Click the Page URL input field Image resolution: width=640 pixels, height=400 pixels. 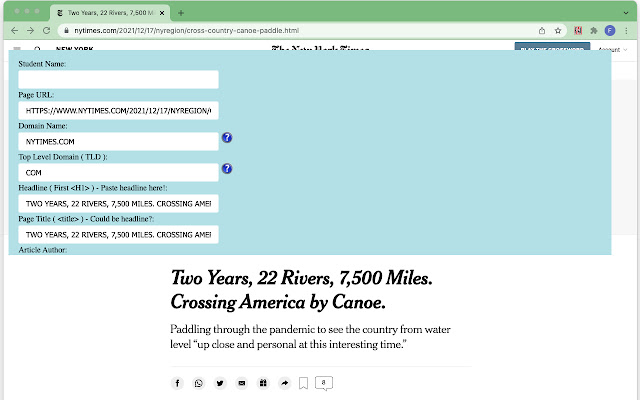[118, 111]
